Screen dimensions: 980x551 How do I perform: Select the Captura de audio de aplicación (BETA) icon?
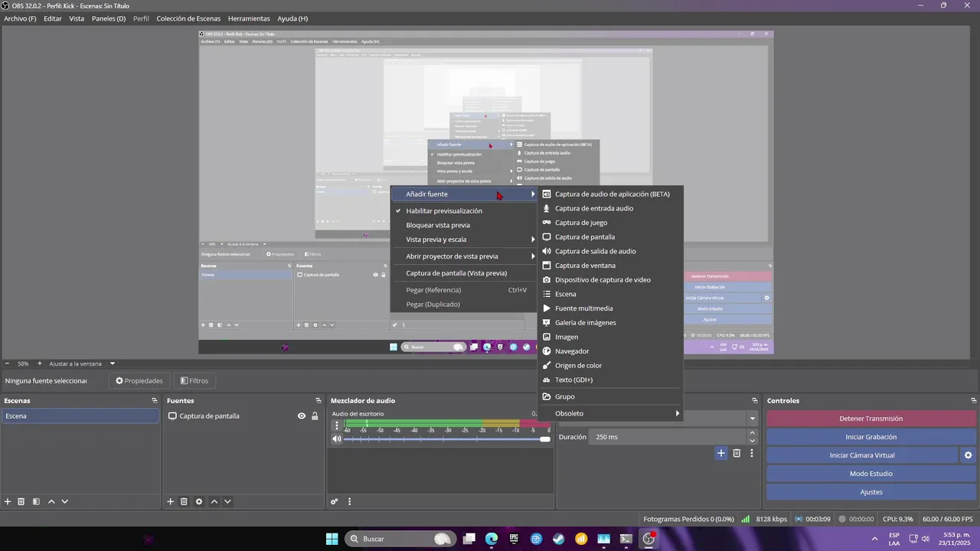click(x=547, y=194)
